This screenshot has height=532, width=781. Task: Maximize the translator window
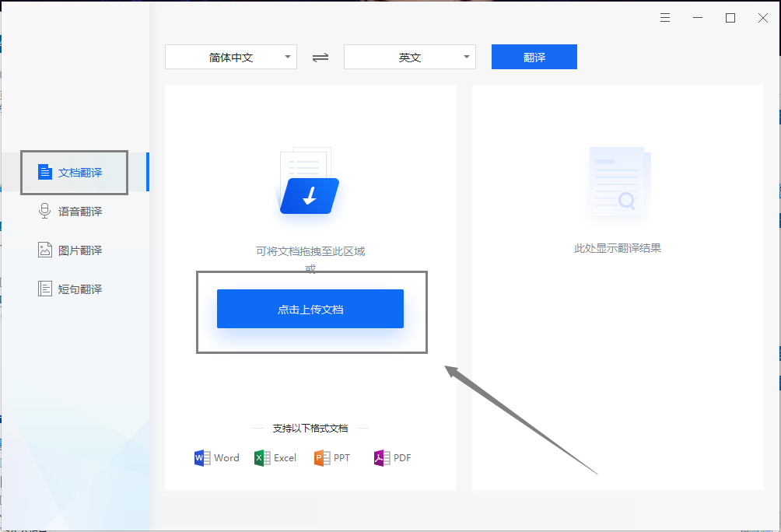tap(730, 18)
